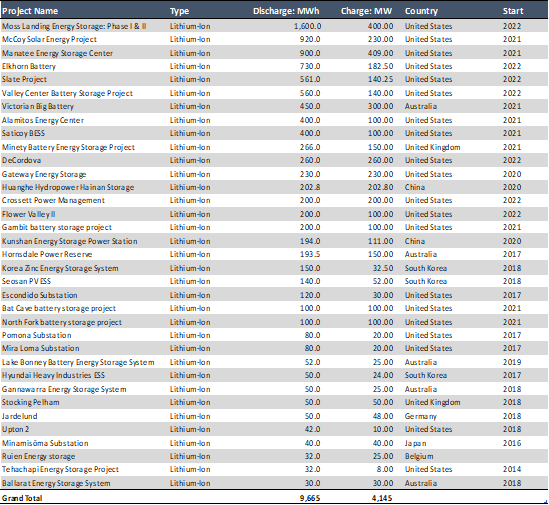Image resolution: width=549 pixels, height=505 pixels.
Task: Select the 48.00 charge value
Action: coord(383,416)
